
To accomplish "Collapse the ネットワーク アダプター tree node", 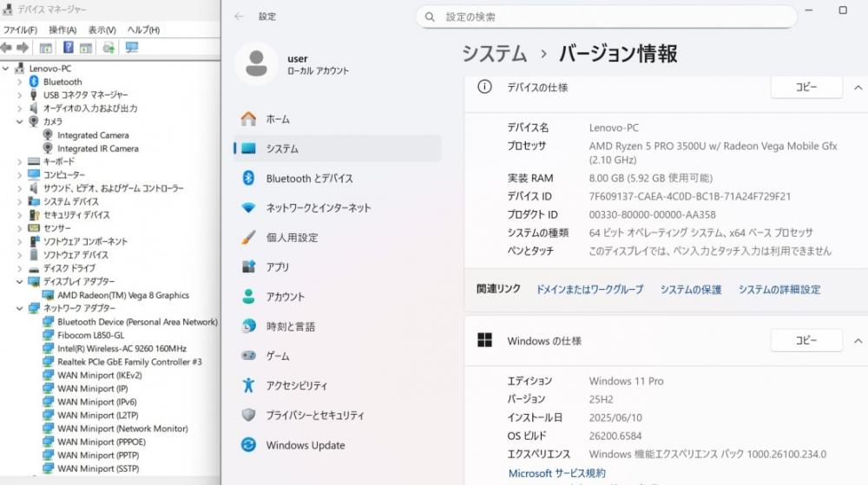I will [x=20, y=308].
